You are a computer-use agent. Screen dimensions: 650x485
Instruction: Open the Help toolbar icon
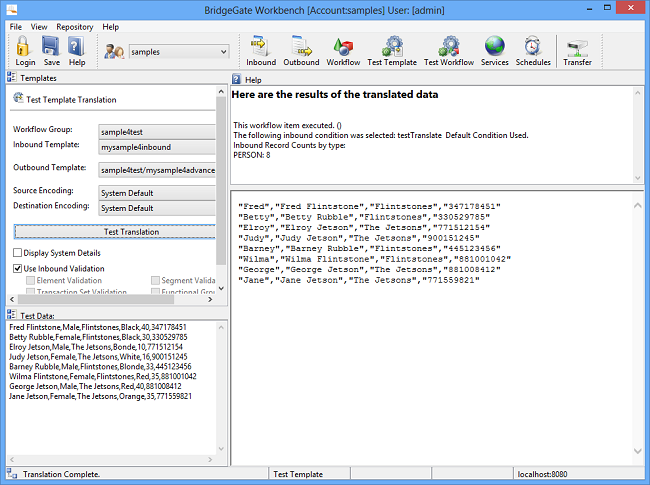click(76, 46)
